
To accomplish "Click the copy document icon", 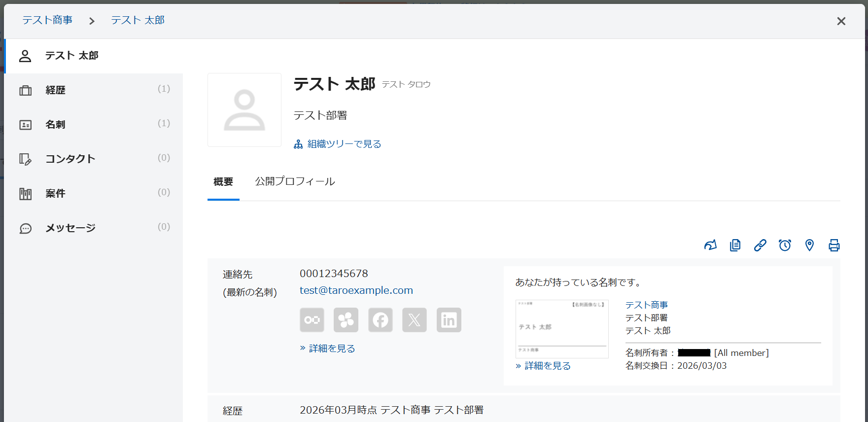I will coord(735,245).
